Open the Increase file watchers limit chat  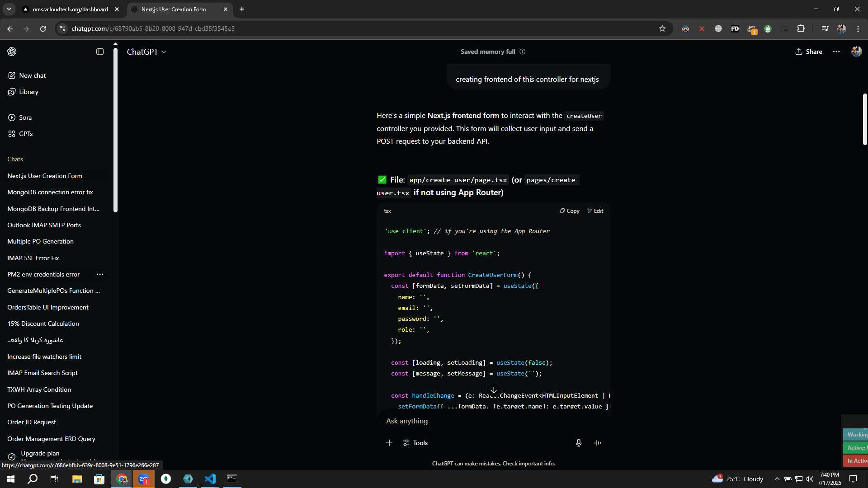45,357
